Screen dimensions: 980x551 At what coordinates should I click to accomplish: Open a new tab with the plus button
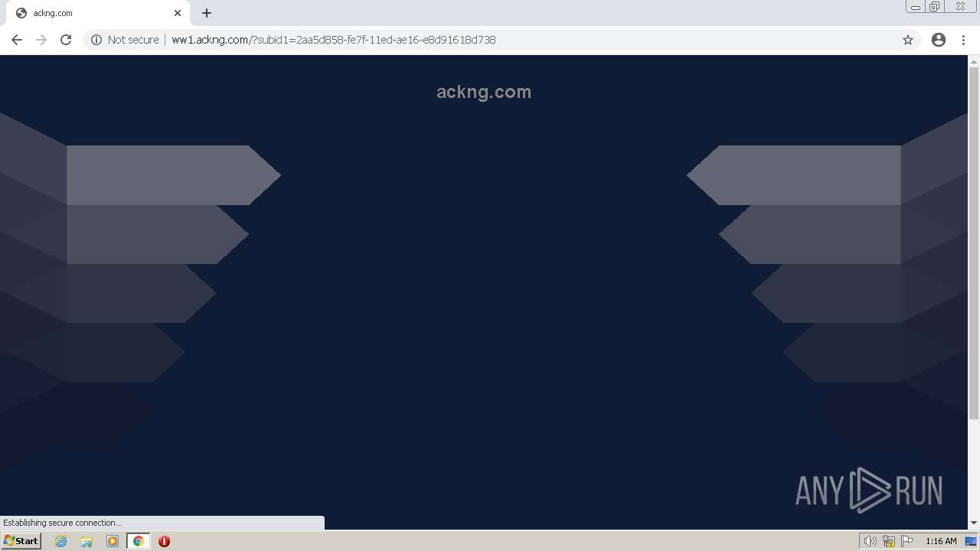point(207,13)
